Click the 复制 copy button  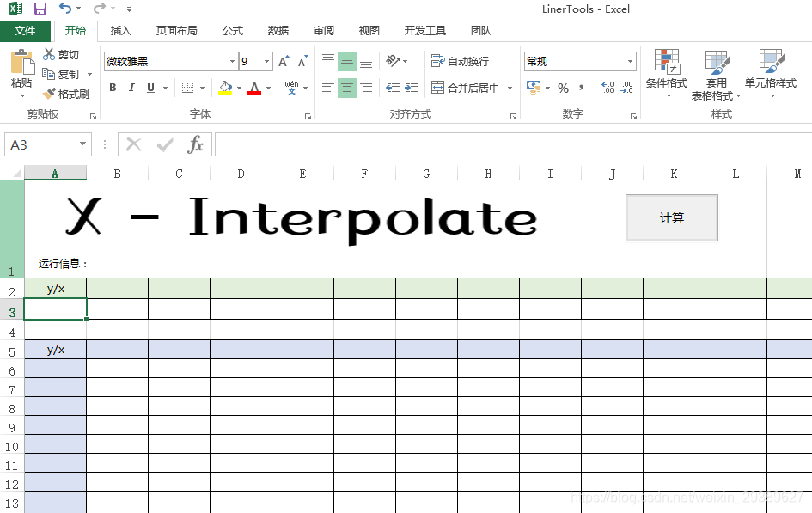pos(61,75)
